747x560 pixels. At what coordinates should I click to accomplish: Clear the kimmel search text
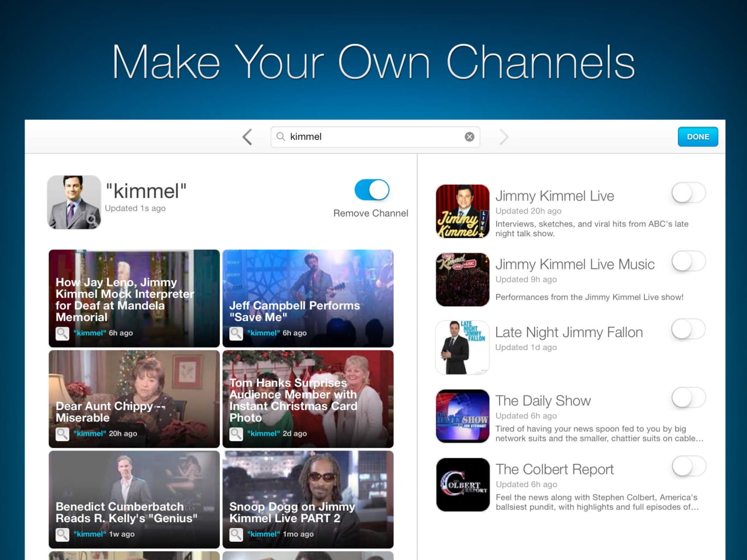pyautogui.click(x=469, y=136)
